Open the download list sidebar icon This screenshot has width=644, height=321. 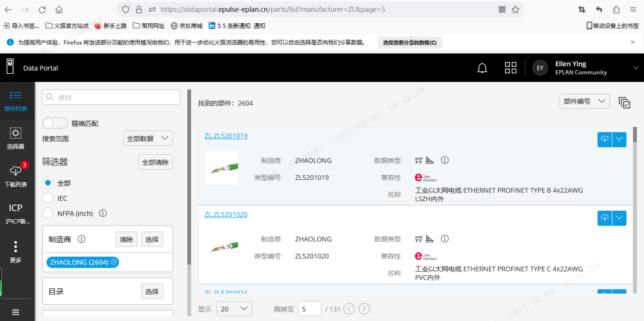(x=16, y=174)
